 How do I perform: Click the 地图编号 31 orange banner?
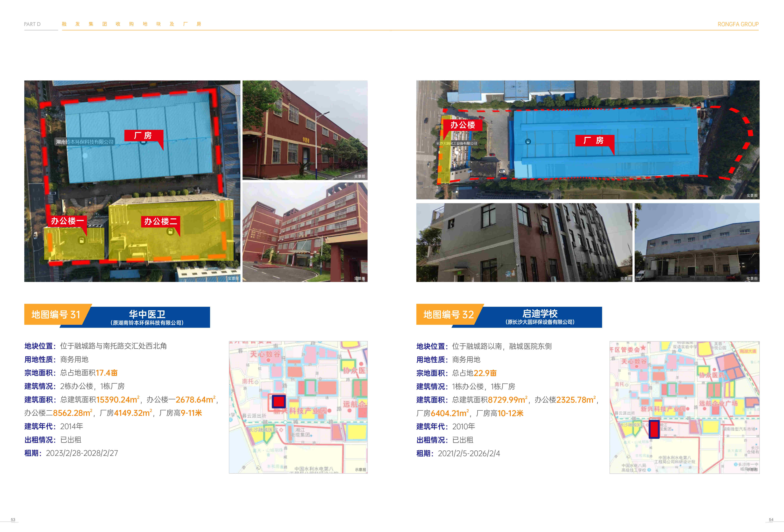(x=56, y=314)
